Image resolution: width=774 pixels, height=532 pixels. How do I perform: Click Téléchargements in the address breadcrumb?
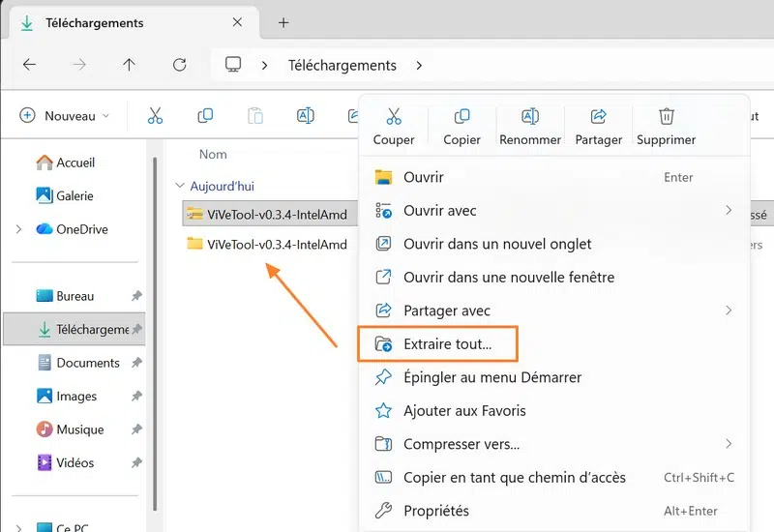click(342, 66)
